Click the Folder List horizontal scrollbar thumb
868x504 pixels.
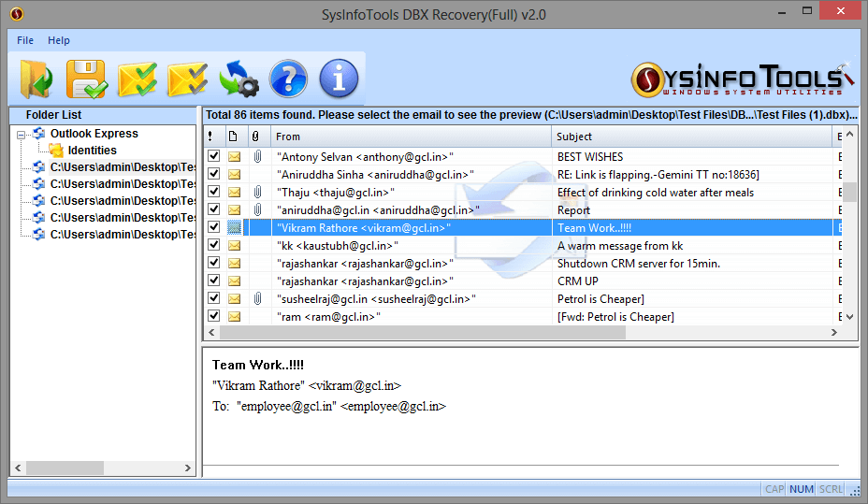tap(65, 468)
